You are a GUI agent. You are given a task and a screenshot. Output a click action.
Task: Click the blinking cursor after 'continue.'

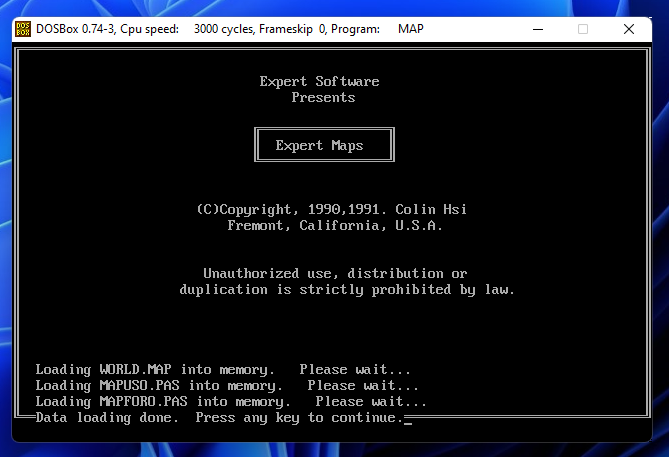click(x=408, y=419)
